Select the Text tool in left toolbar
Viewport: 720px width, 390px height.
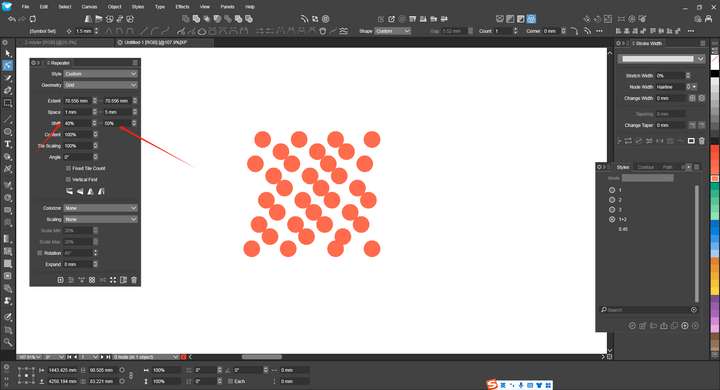pyautogui.click(x=7, y=144)
